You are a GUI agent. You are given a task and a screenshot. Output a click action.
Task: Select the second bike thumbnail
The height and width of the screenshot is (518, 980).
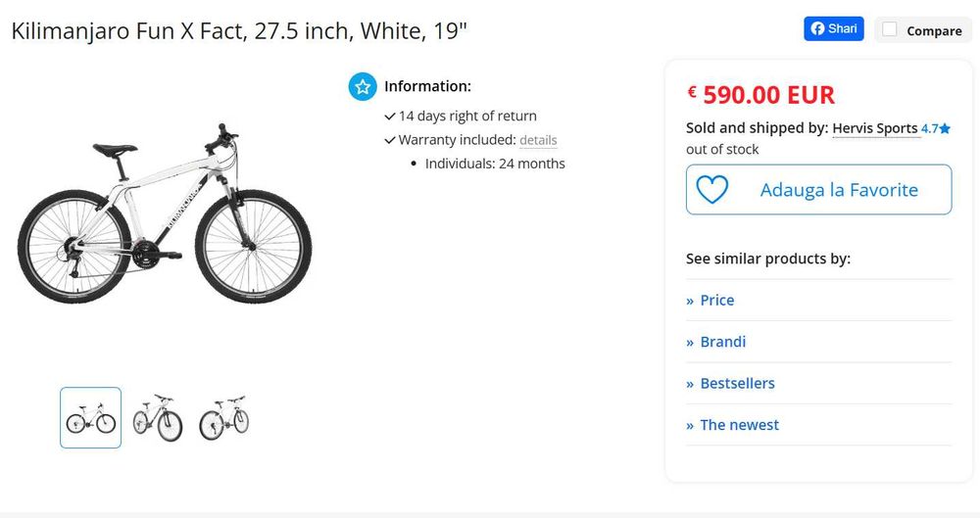point(158,418)
